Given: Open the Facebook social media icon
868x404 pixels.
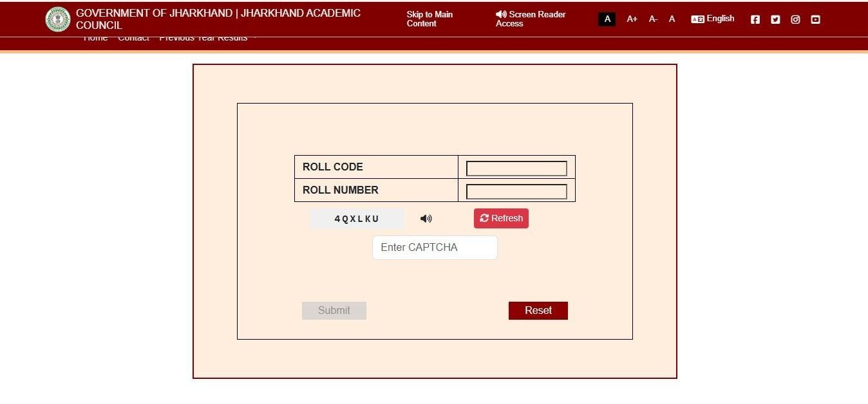Looking at the screenshot, I should tap(755, 19).
